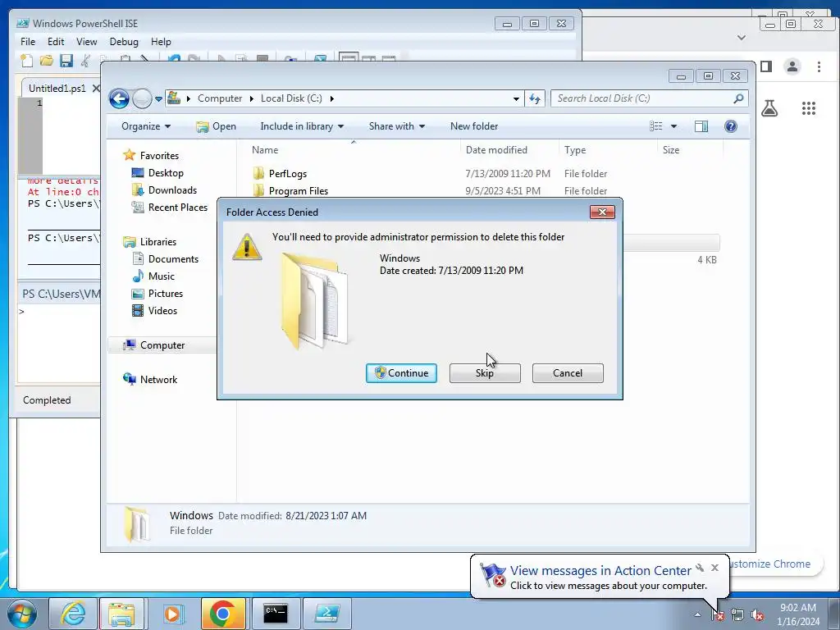This screenshot has height=630, width=840.
Task: Expand the arrow after Computer in breadcrumb
Action: pyautogui.click(x=251, y=98)
